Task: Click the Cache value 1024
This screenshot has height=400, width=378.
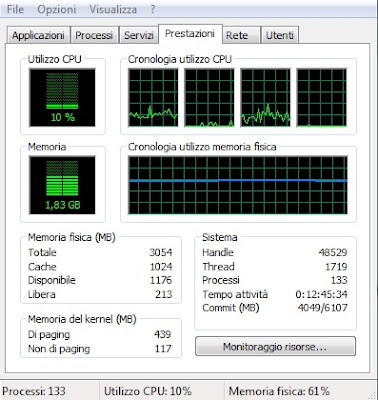Action: [161, 267]
